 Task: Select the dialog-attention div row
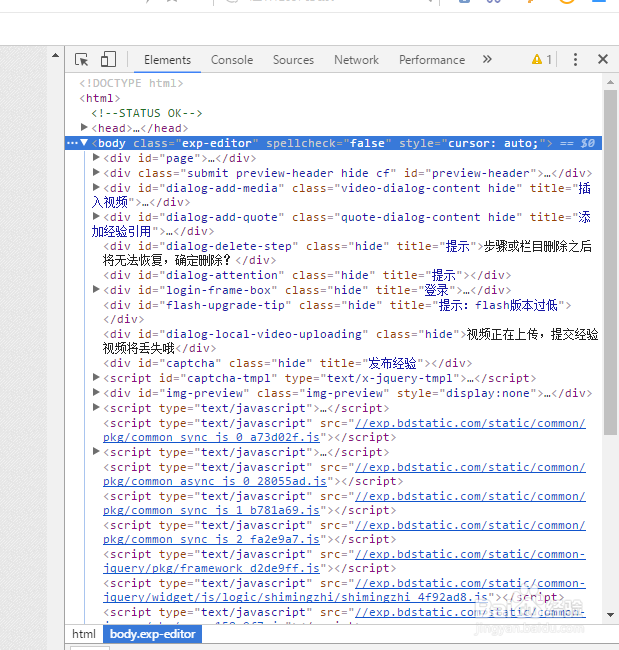[x=307, y=275]
